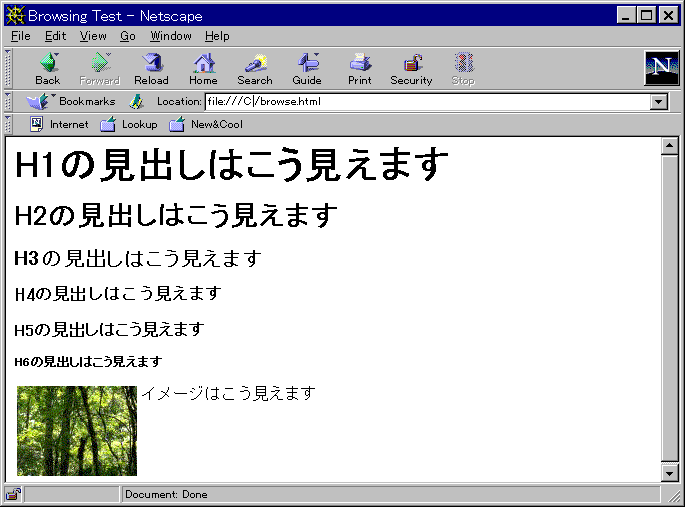Viewport: 685px width, 507px height.
Task: Click the H2 heading text
Action: pyautogui.click(x=176, y=215)
